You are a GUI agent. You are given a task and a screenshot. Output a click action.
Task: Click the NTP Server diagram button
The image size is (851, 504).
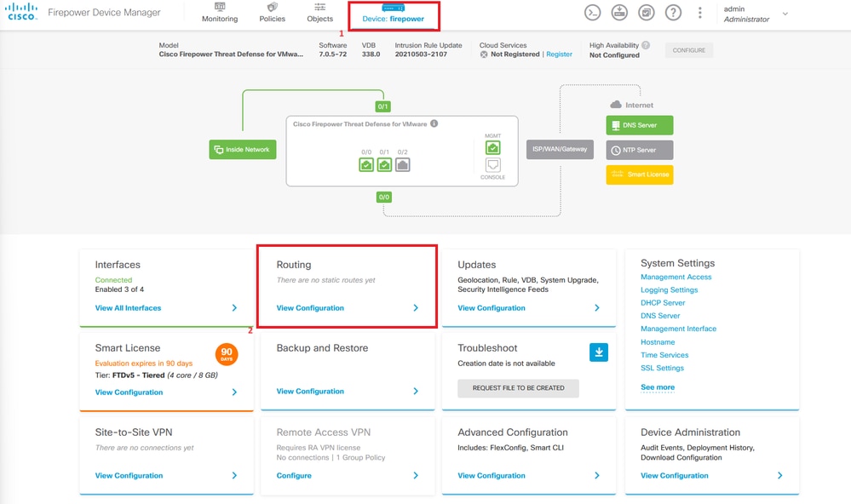click(x=640, y=150)
